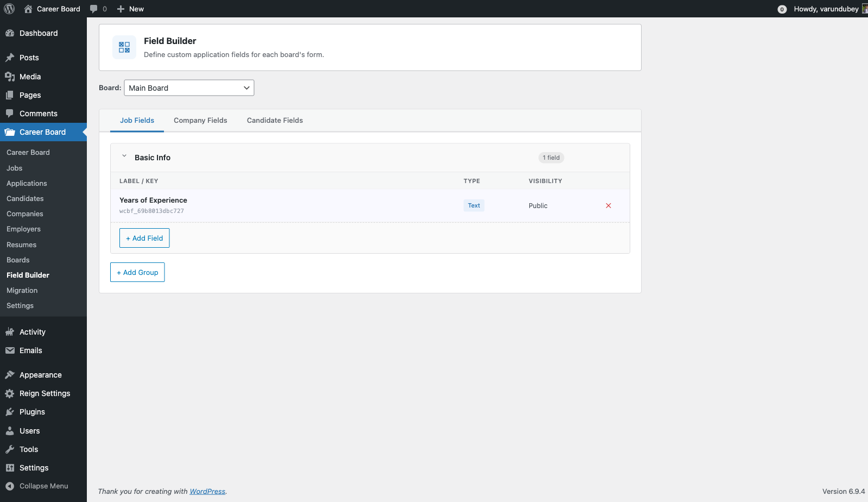Switch to the Candidate Fields tab
The height and width of the screenshot is (502, 868).
[x=275, y=121]
